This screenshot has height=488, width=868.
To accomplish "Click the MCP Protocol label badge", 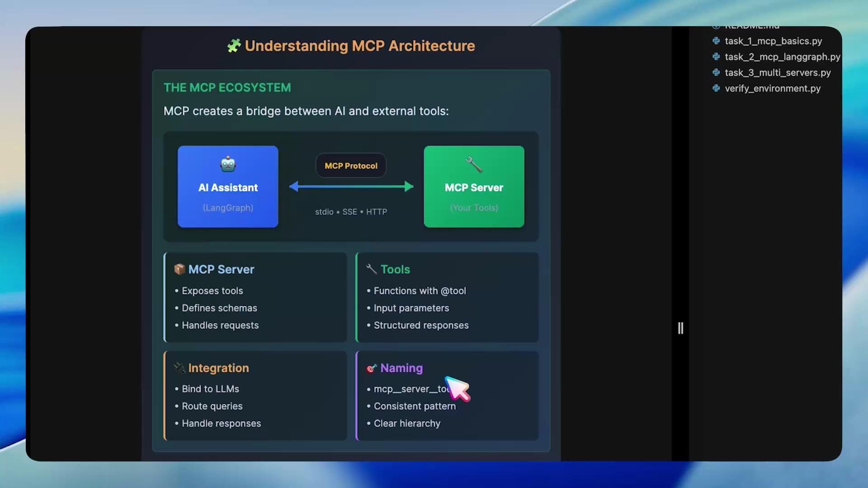I will [x=351, y=166].
